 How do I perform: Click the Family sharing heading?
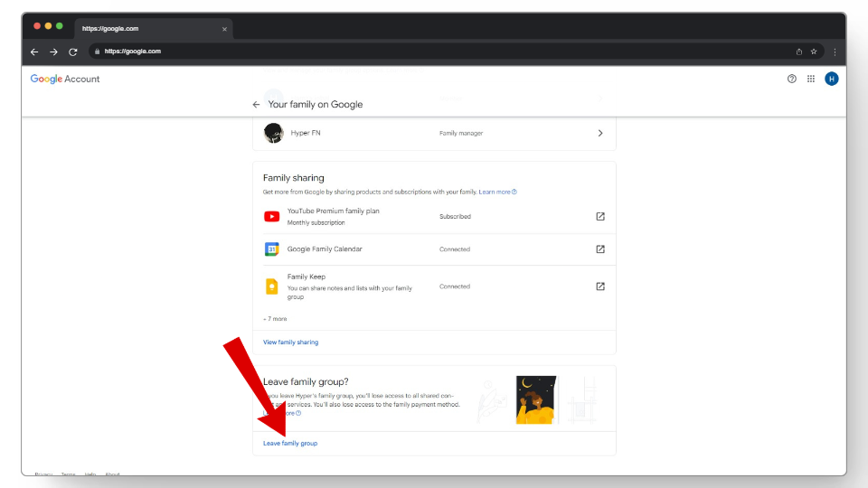293,178
